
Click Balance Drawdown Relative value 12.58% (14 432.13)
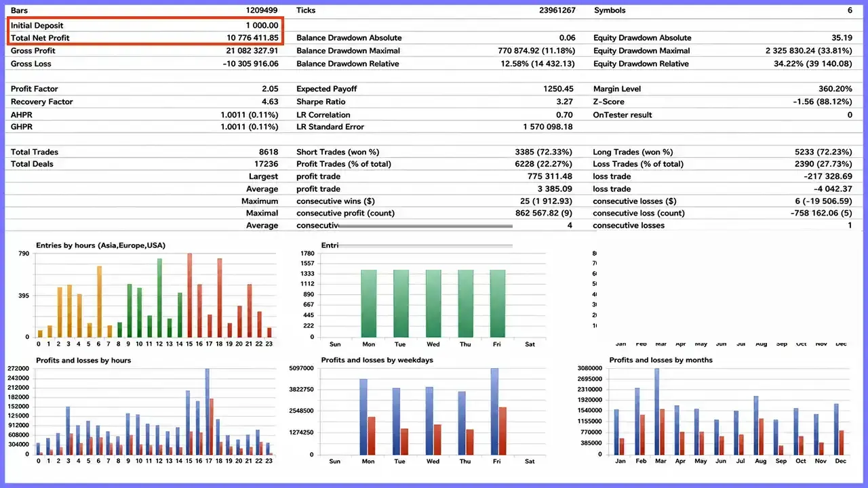538,64
